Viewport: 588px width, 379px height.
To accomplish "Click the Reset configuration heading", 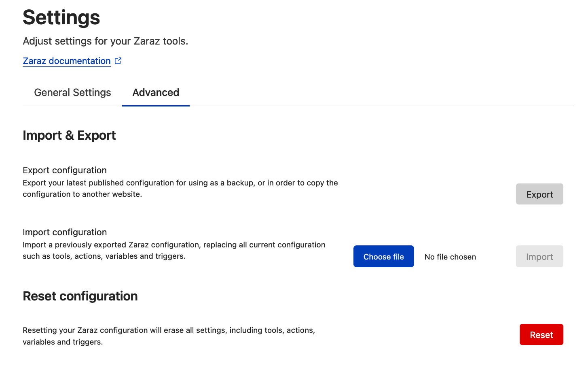I will coord(80,296).
